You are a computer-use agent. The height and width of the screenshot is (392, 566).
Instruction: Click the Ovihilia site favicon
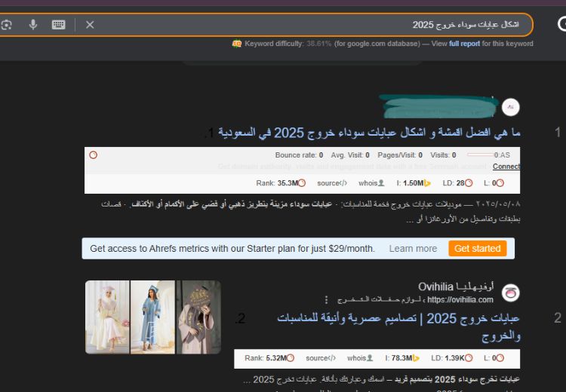tap(510, 292)
